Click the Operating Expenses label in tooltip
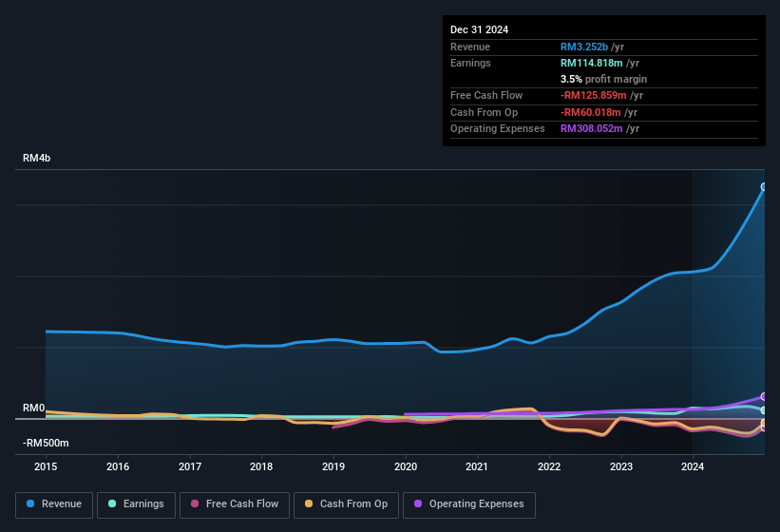780x532 pixels. 498,128
